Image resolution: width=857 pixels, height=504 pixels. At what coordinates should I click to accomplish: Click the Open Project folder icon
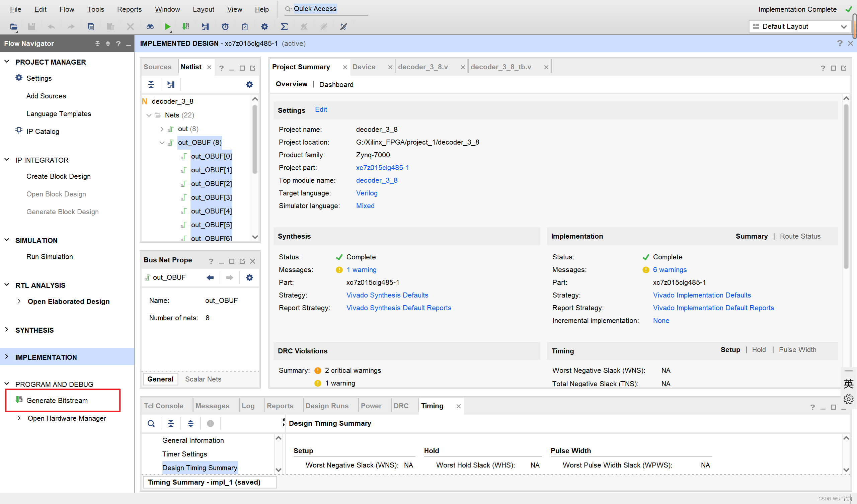point(14,26)
